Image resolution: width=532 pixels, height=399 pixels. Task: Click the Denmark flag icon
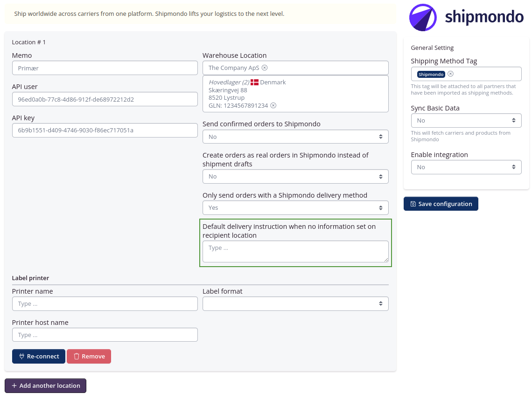254,82
